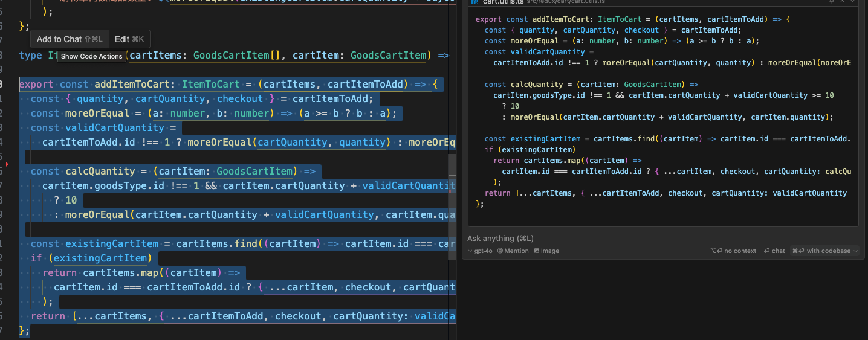Click the TS file icon of cart.utils.ts
The width and height of the screenshot is (868, 340).
474,2
